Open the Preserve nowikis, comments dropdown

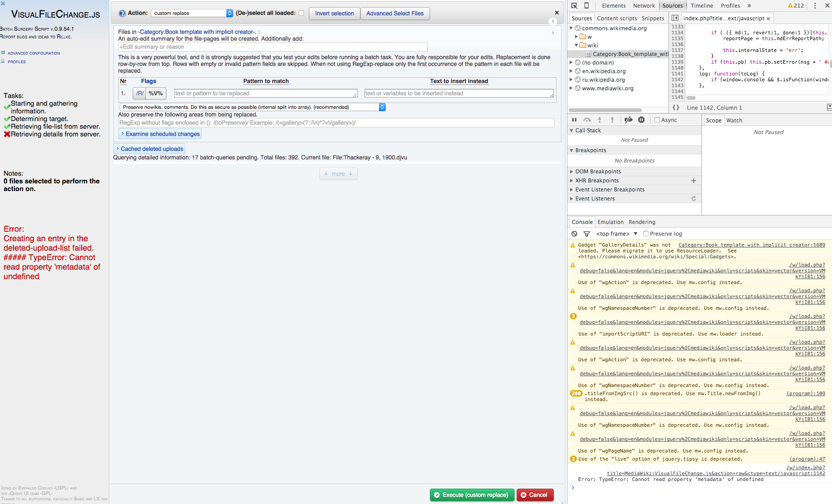click(x=253, y=107)
